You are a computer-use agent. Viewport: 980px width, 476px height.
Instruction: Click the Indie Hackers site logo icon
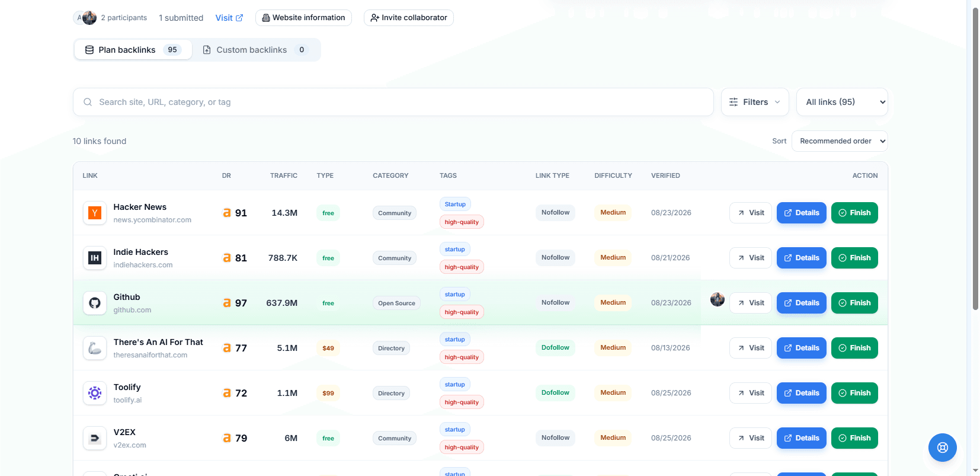pos(95,258)
